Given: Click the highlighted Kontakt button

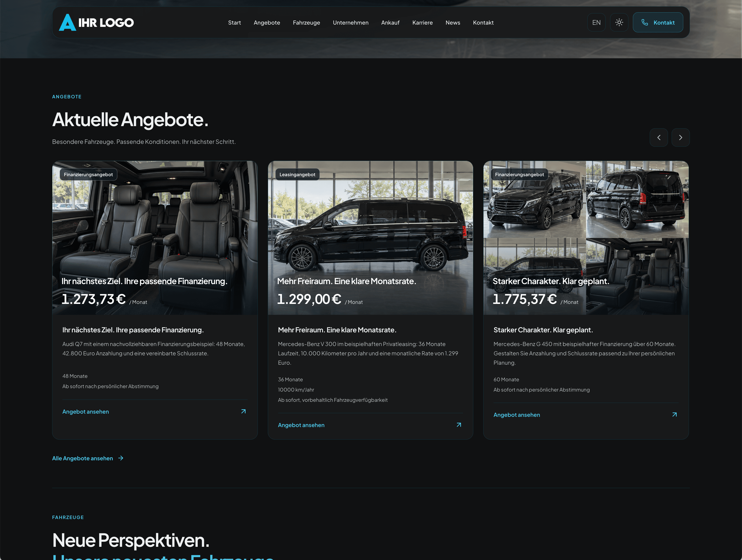Looking at the screenshot, I should 658,23.
